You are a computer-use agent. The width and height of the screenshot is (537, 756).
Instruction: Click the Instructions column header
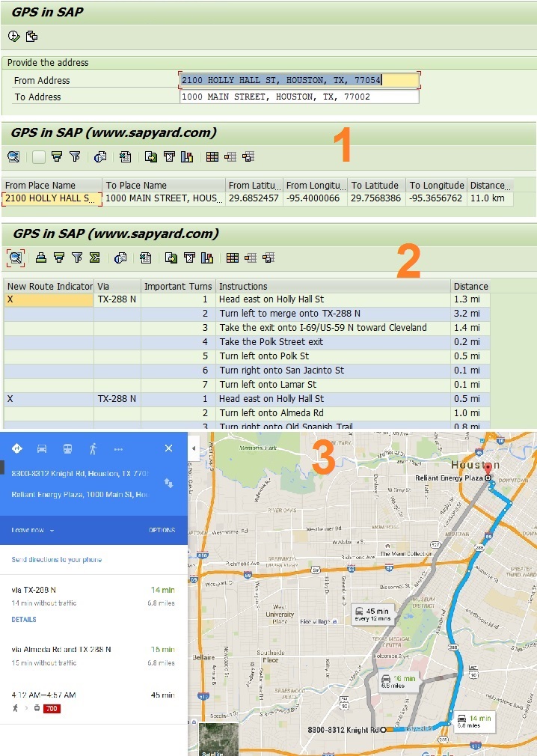coord(334,287)
